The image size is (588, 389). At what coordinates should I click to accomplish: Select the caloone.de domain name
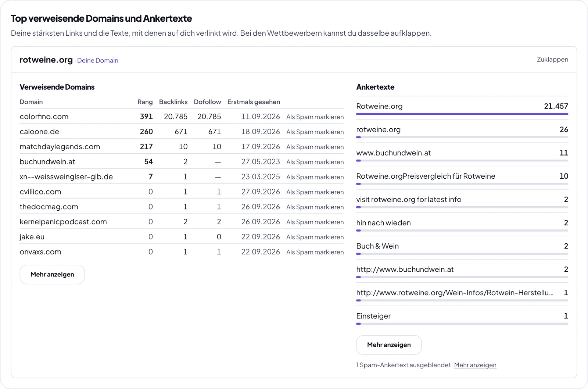39,132
